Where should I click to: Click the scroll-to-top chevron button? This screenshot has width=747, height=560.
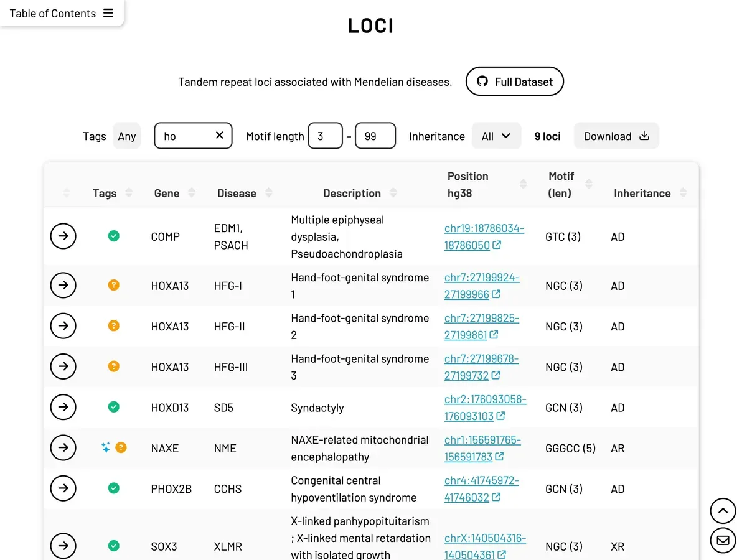[x=723, y=511]
